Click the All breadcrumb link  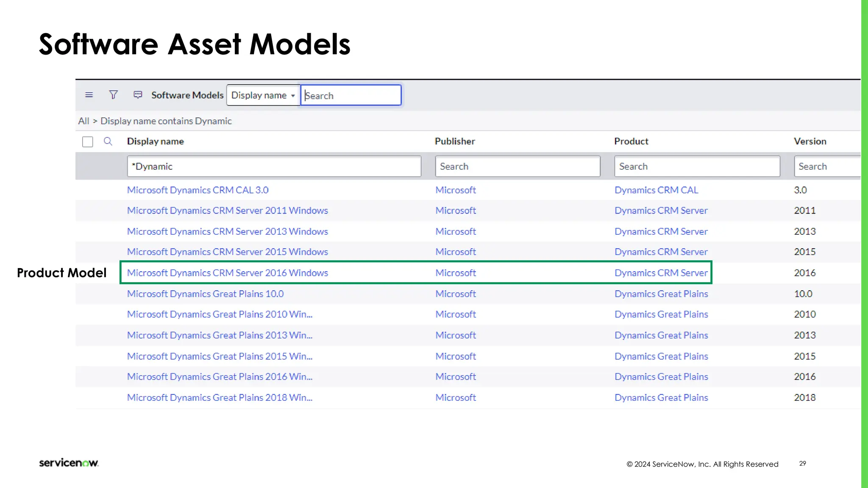(83, 121)
